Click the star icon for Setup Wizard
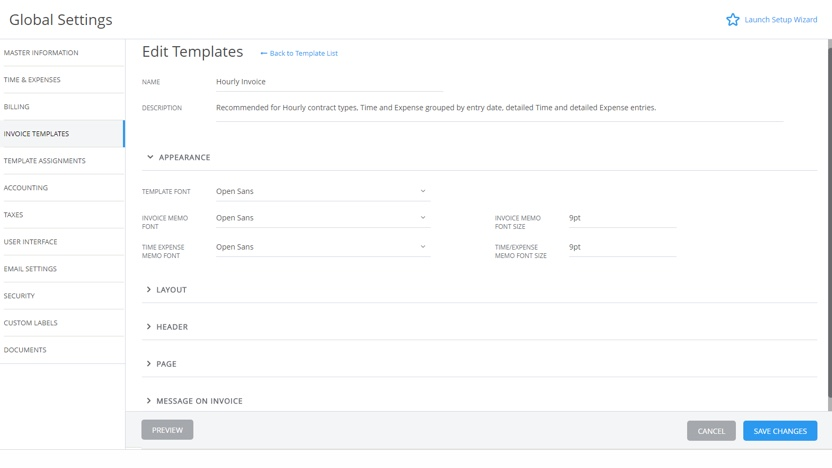The image size is (832, 468). (733, 20)
